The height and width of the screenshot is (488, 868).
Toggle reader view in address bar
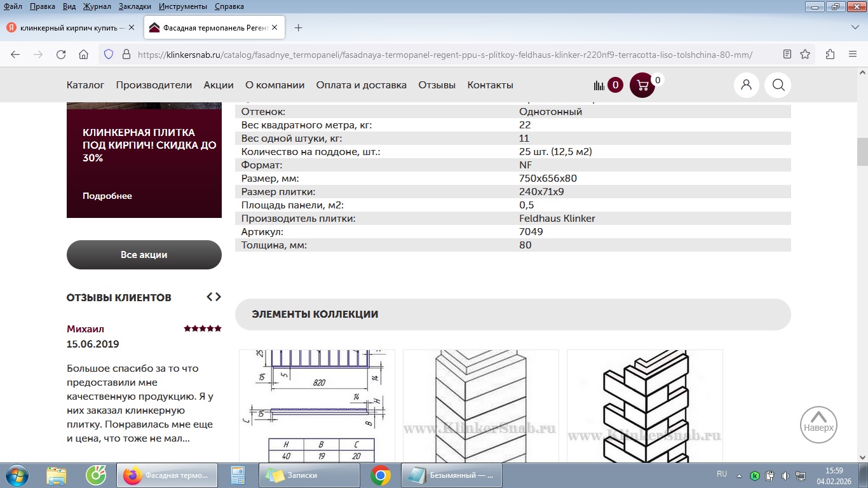pyautogui.click(x=787, y=55)
